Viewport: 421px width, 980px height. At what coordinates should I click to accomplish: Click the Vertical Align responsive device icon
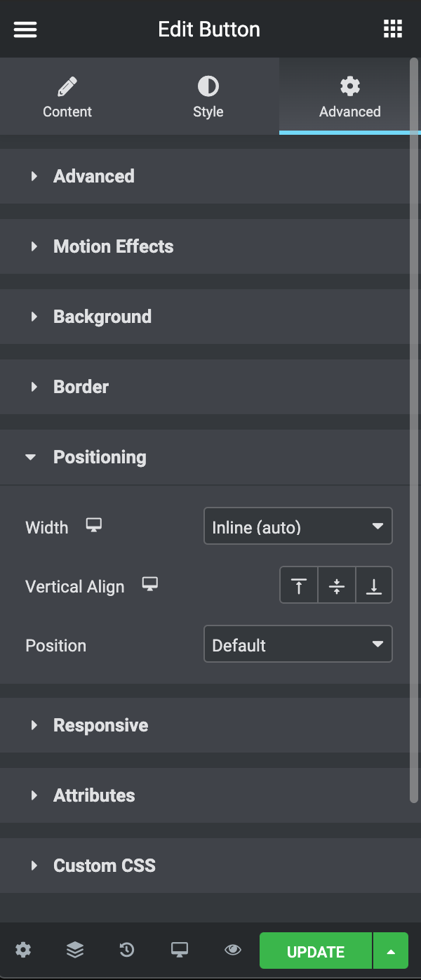coord(149,584)
